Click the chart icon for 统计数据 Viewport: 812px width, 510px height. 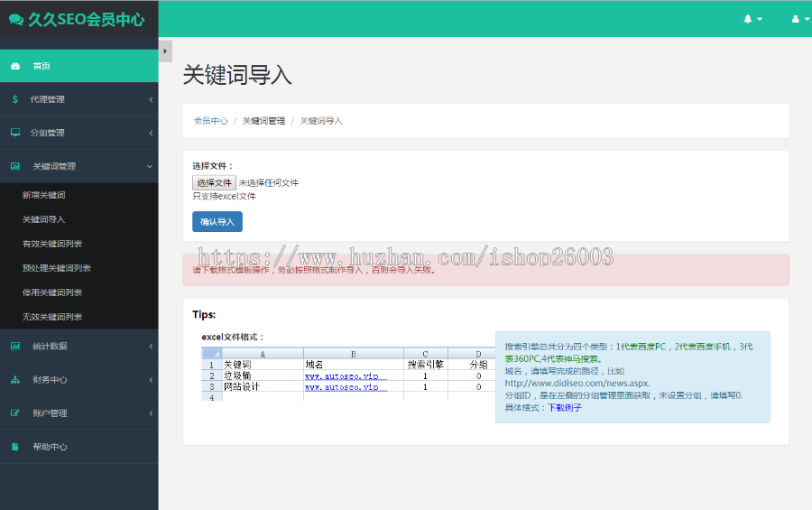[x=15, y=347]
